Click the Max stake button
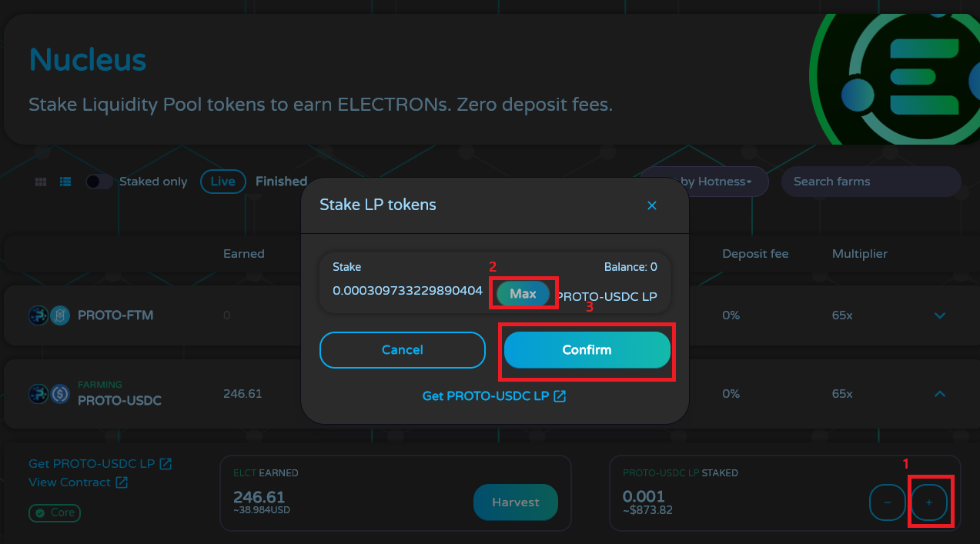980x544 pixels. (x=523, y=294)
